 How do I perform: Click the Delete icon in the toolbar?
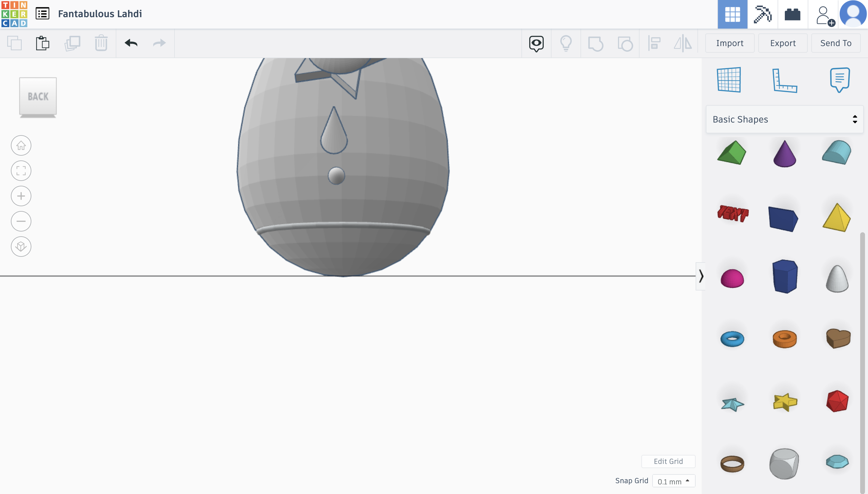click(101, 43)
